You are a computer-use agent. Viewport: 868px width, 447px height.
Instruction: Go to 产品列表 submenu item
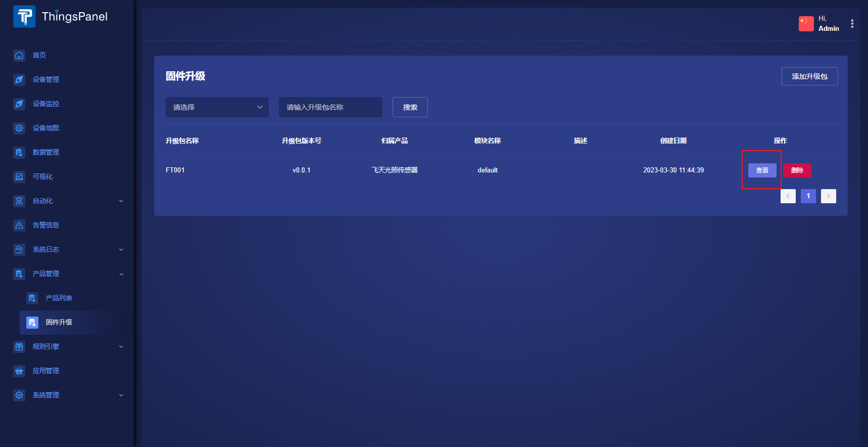click(59, 298)
